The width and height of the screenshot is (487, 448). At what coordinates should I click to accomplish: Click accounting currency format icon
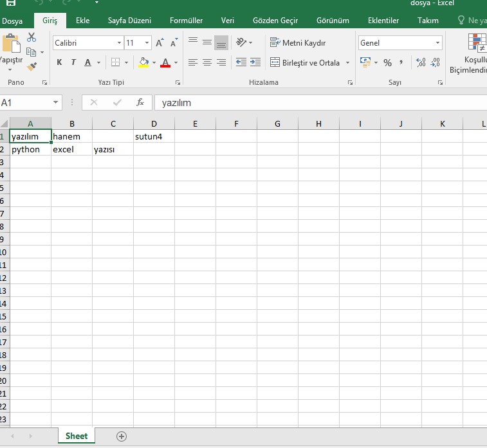pyautogui.click(x=365, y=62)
